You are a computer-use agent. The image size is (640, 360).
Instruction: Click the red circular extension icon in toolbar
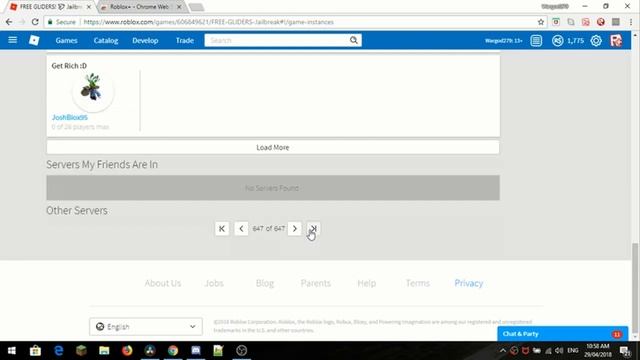600,22
